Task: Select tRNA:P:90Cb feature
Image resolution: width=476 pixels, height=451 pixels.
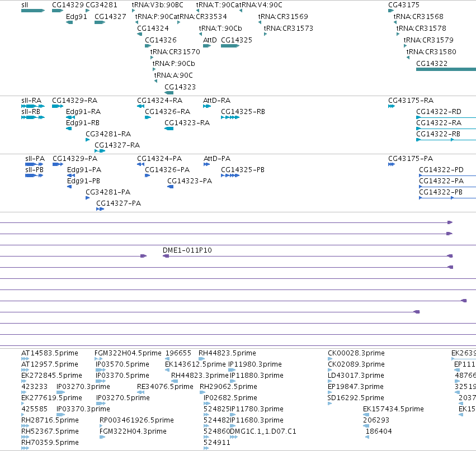Action: tap(154, 69)
